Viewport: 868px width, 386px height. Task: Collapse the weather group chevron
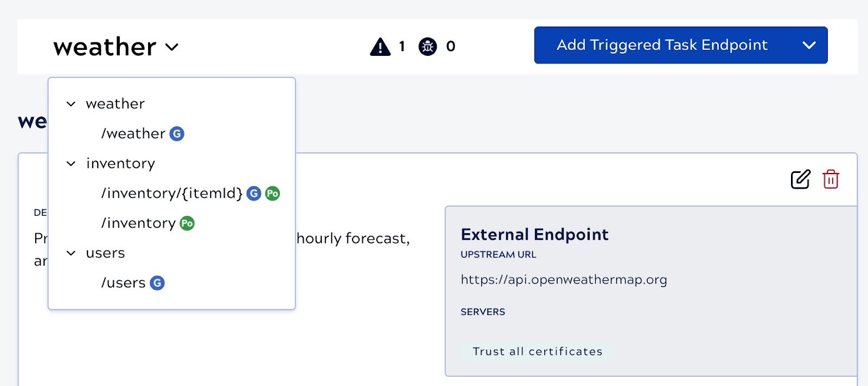[71, 104]
